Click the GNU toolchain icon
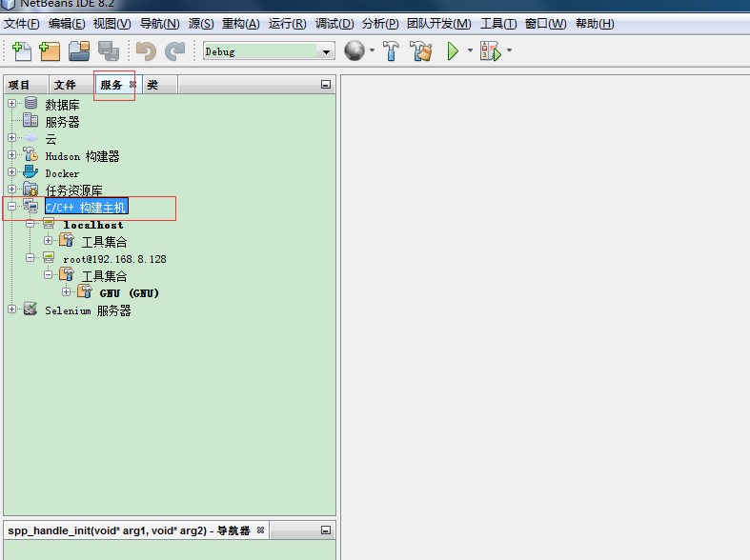 [85, 291]
